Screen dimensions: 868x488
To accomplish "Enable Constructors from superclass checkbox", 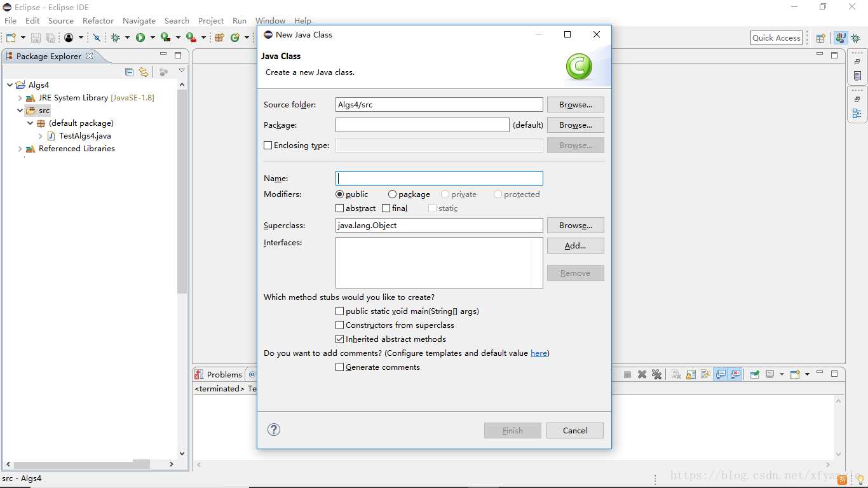I will pyautogui.click(x=339, y=325).
